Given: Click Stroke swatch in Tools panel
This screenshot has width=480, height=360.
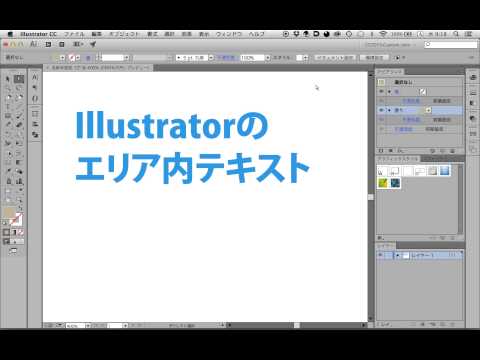Looking at the screenshot, I should point(16,220).
